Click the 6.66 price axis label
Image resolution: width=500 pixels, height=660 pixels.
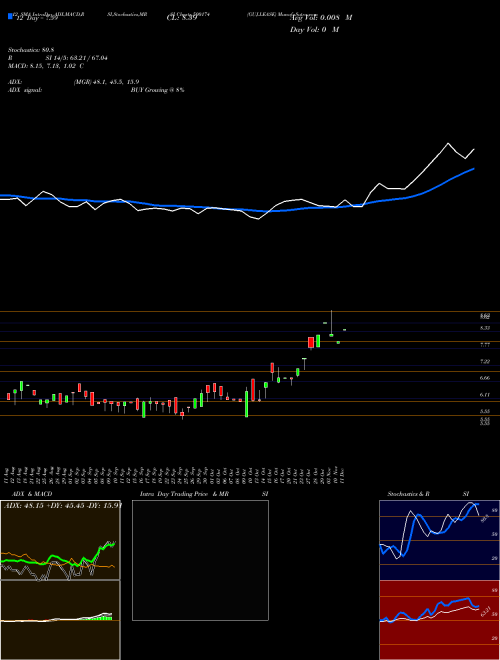[485, 378]
